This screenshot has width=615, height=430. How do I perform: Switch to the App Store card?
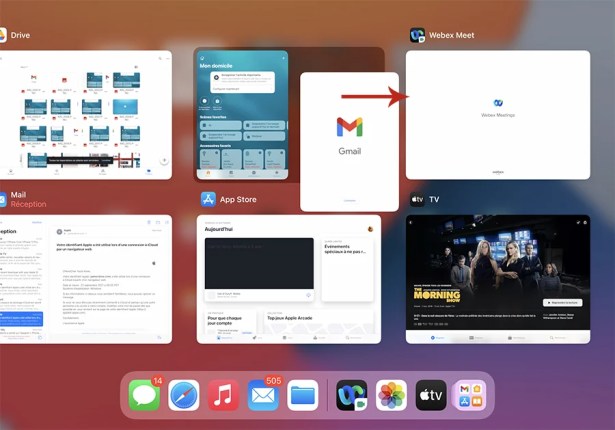tap(289, 279)
